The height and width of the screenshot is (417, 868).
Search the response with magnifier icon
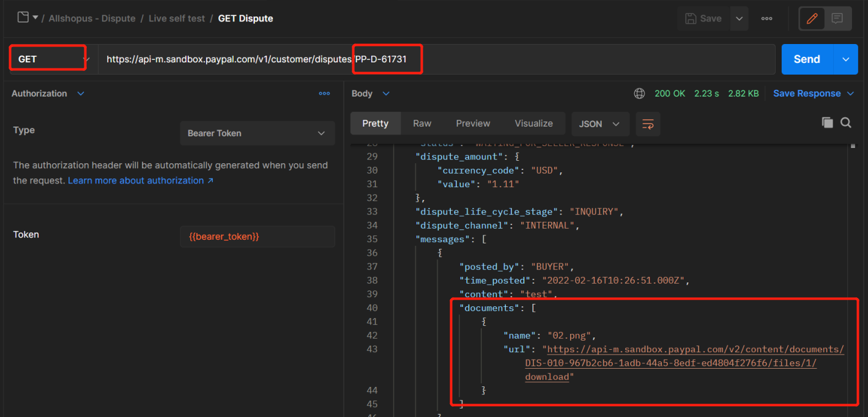846,122
